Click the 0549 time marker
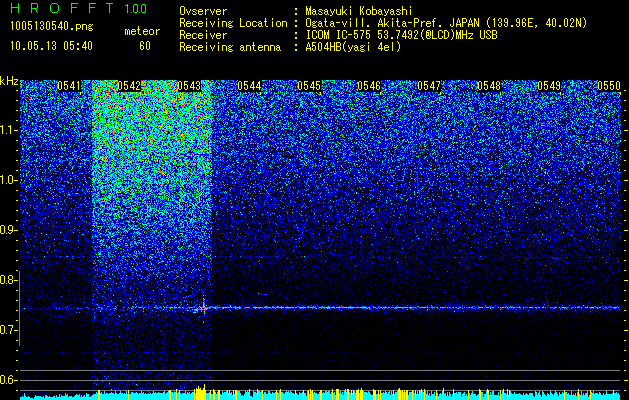The height and width of the screenshot is (400, 629). pos(549,86)
